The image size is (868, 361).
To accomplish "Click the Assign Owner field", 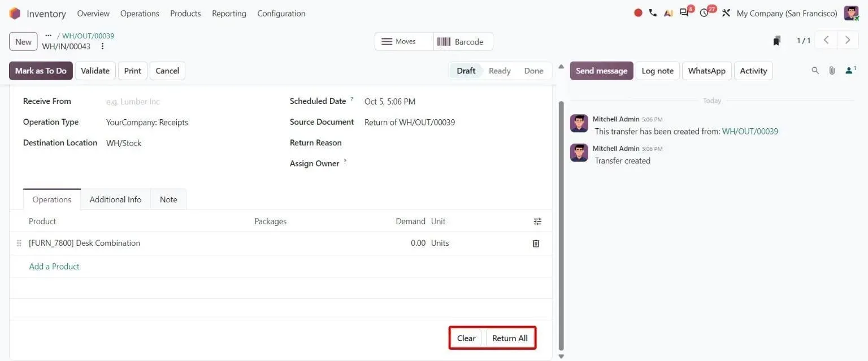I will pyautogui.click(x=451, y=163).
